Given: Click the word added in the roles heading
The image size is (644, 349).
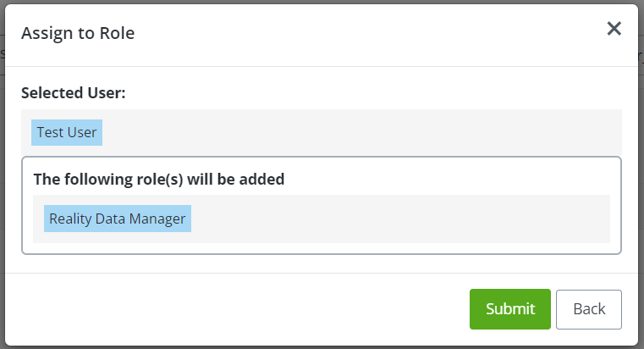Looking at the screenshot, I should coord(262,180).
